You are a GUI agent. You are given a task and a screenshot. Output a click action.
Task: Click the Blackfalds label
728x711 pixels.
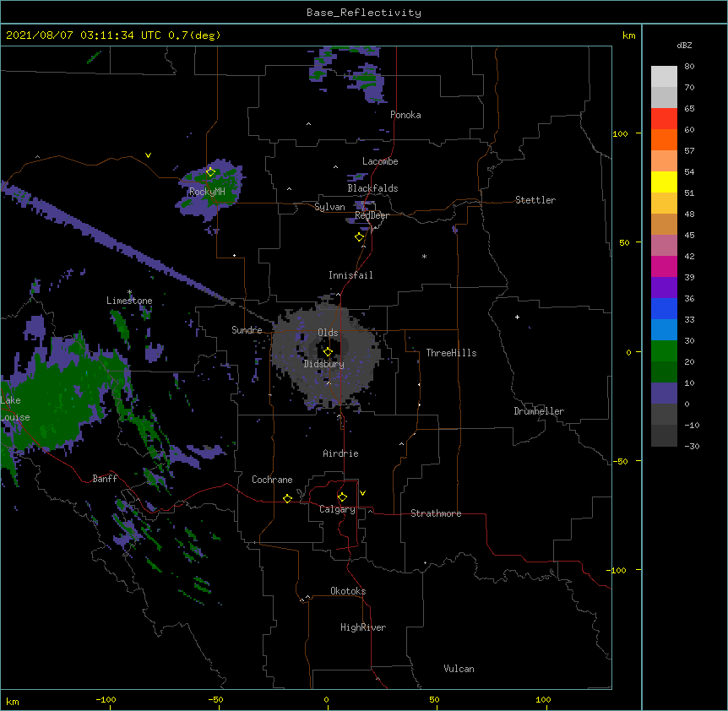coord(372,188)
